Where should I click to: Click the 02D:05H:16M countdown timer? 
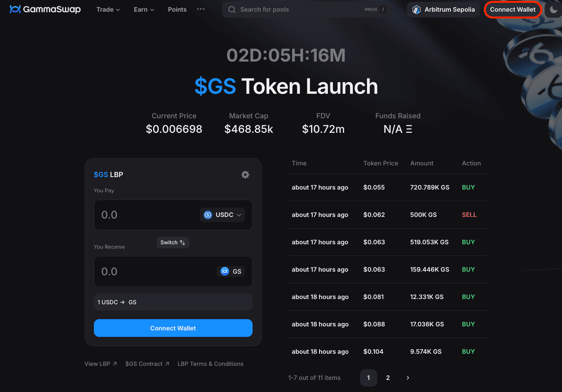point(286,55)
